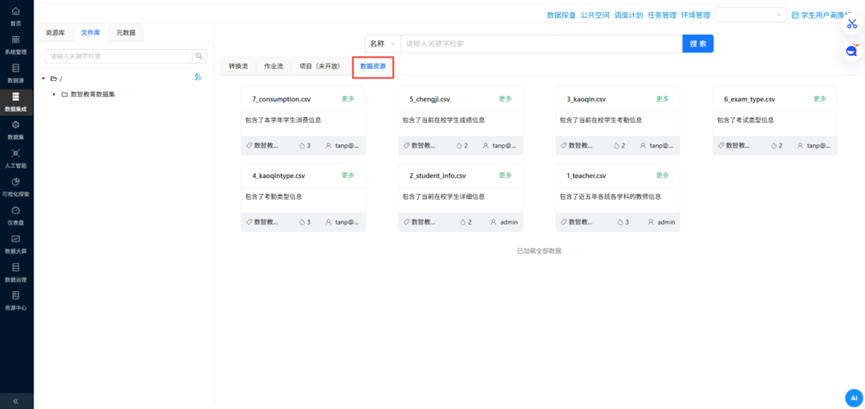The width and height of the screenshot is (865, 409).
Task: Click the user icon on 3_kaoqin.csv card
Action: [643, 146]
